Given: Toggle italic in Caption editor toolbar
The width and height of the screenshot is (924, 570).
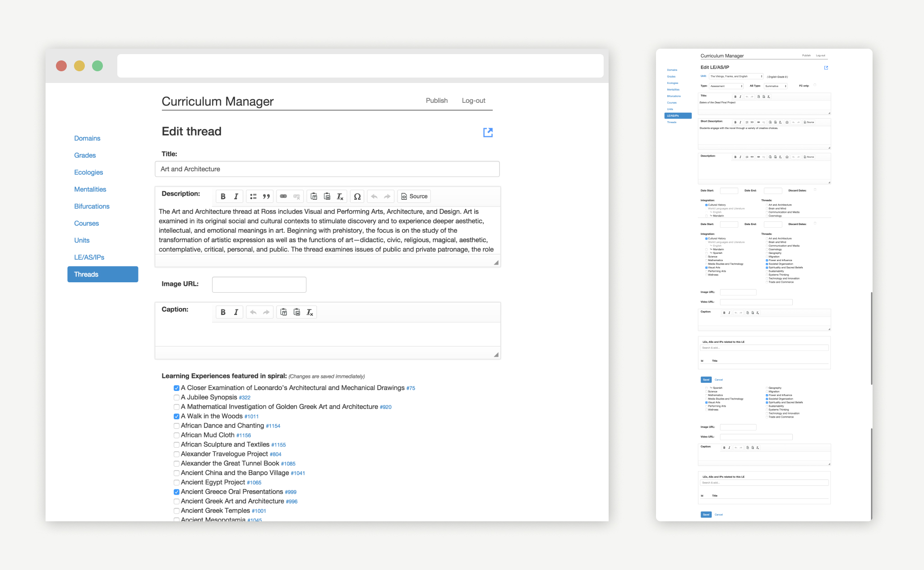Looking at the screenshot, I should pos(236,312).
